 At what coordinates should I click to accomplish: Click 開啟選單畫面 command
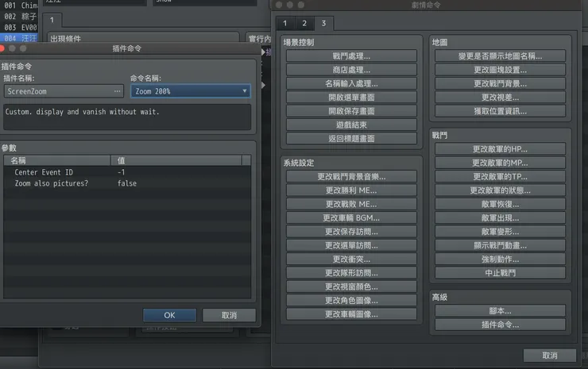tap(351, 98)
